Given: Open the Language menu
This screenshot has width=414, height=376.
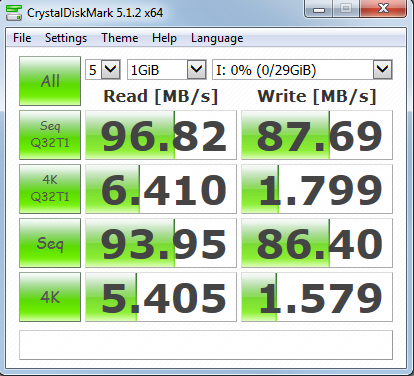Looking at the screenshot, I should (x=217, y=38).
